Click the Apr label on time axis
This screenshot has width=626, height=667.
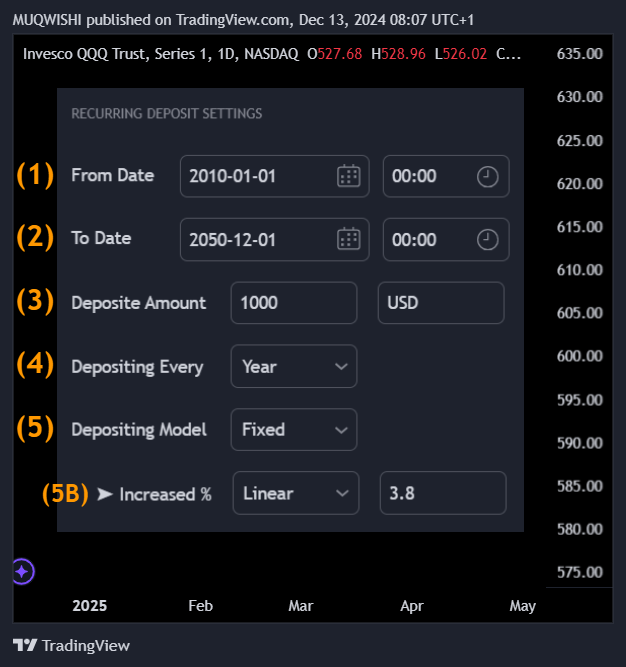click(x=412, y=606)
